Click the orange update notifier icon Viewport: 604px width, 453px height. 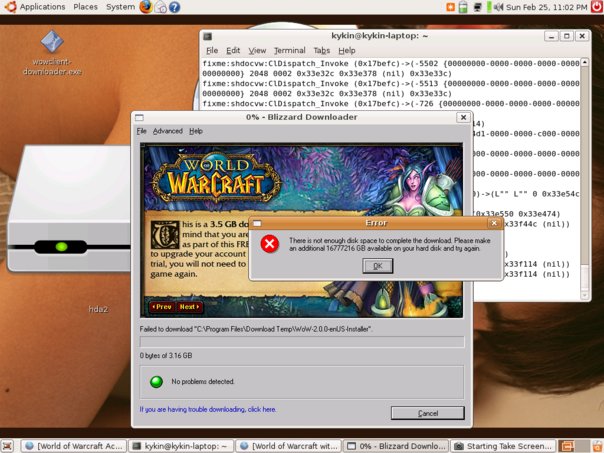point(450,7)
